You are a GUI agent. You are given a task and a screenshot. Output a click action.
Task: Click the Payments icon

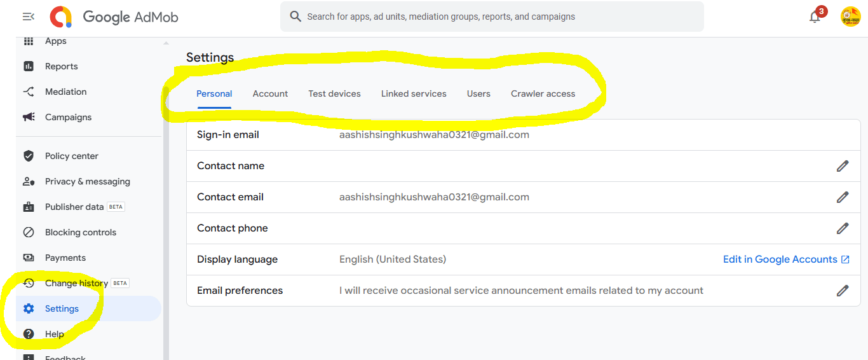point(29,258)
